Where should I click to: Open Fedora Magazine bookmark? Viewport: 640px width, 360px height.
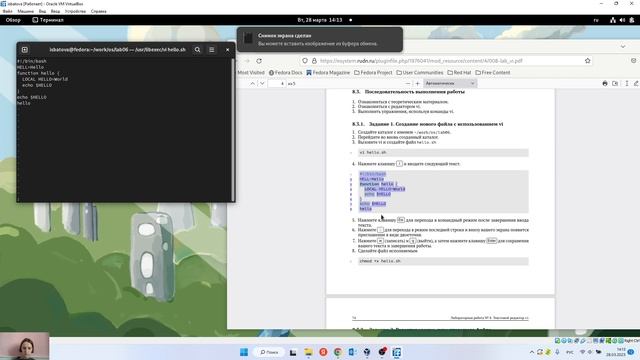tap(328, 73)
